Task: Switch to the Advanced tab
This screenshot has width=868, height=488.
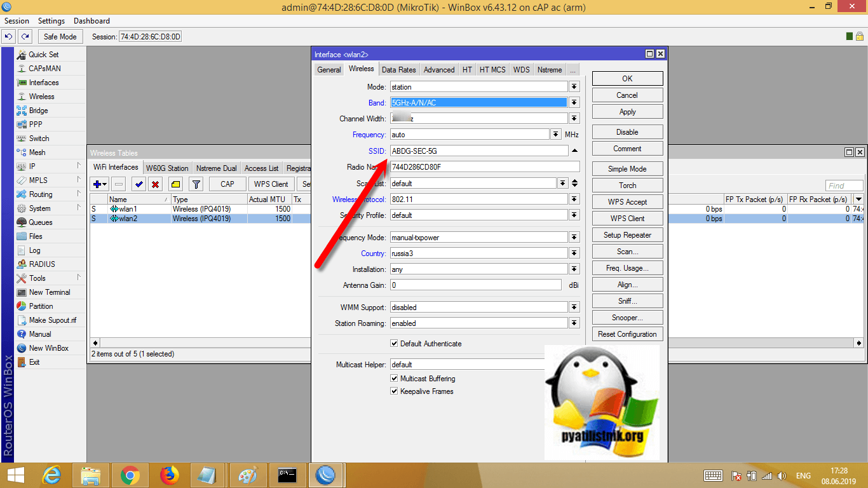Action: coord(439,70)
